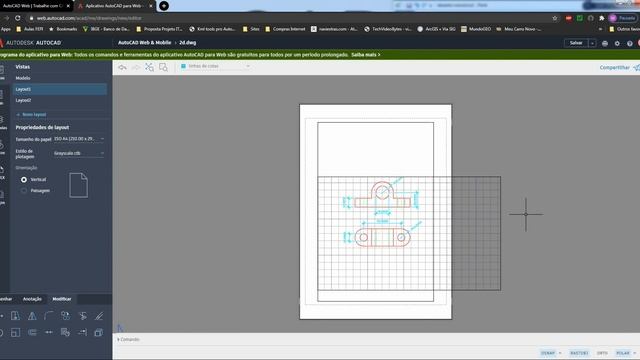This screenshot has width=640, height=360.
Task: Select the Mirror tool in Modificar panel
Action: [32, 316]
